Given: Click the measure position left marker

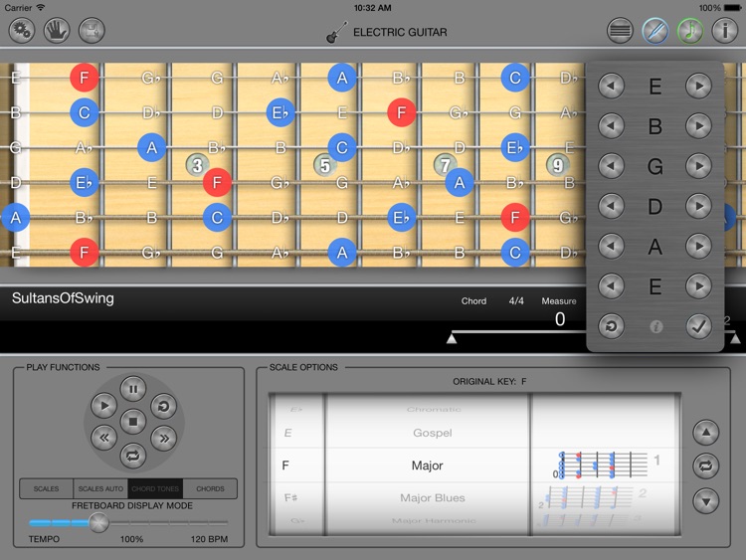Looking at the screenshot, I should click(452, 338).
